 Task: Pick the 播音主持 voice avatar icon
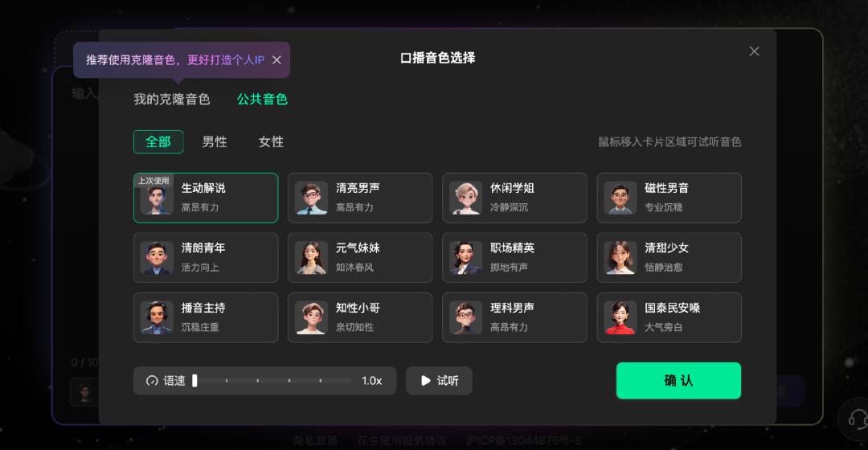156,317
